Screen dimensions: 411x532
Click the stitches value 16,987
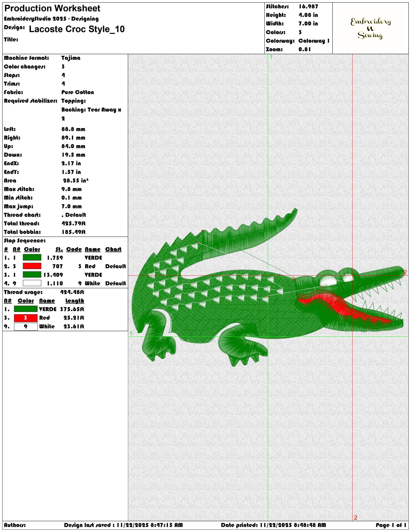coord(308,7)
